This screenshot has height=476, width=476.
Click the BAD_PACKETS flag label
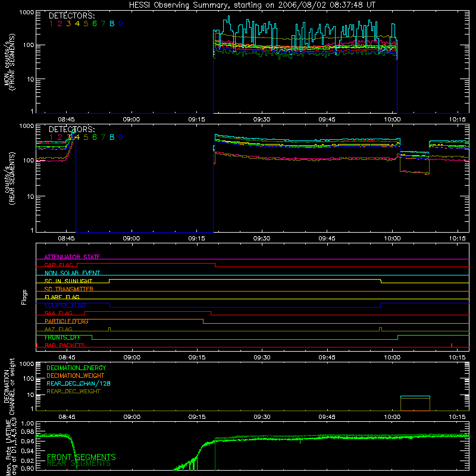tap(65, 345)
